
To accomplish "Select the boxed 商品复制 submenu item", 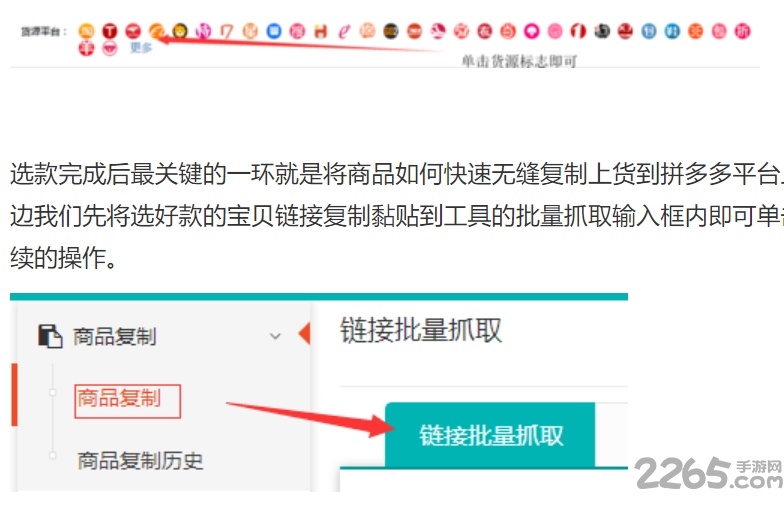I will 127,400.
